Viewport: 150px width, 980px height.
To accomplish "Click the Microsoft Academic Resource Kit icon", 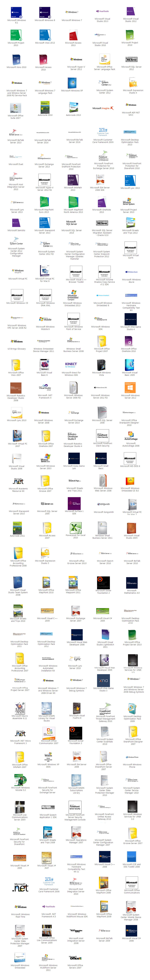I will [x=18, y=481].
